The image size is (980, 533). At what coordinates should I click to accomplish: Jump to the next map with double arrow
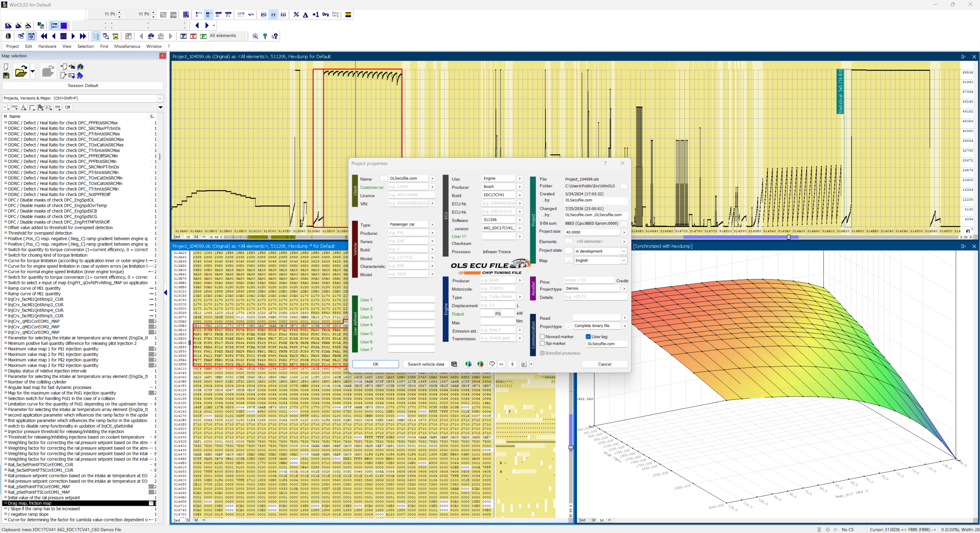click(83, 36)
